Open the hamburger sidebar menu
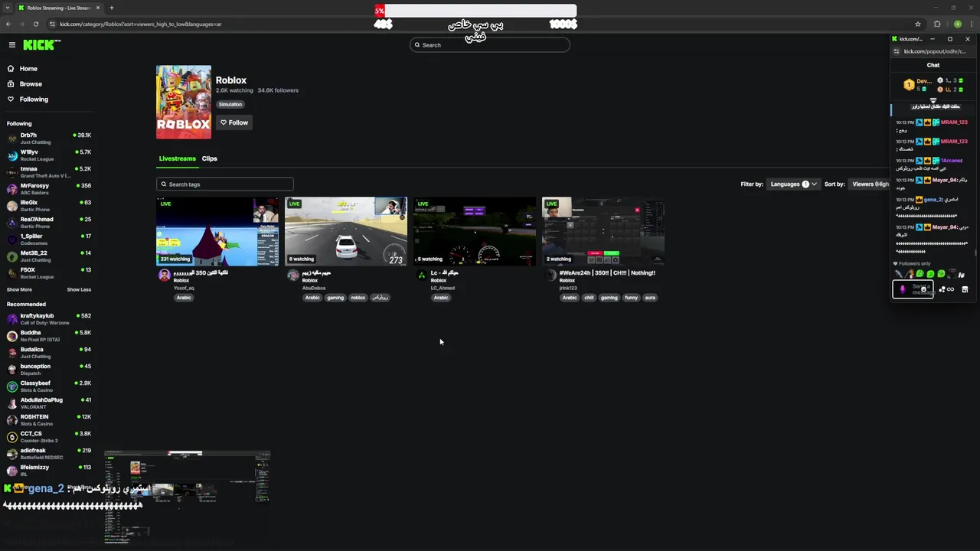Viewport: 980px width, 551px height. [x=11, y=45]
